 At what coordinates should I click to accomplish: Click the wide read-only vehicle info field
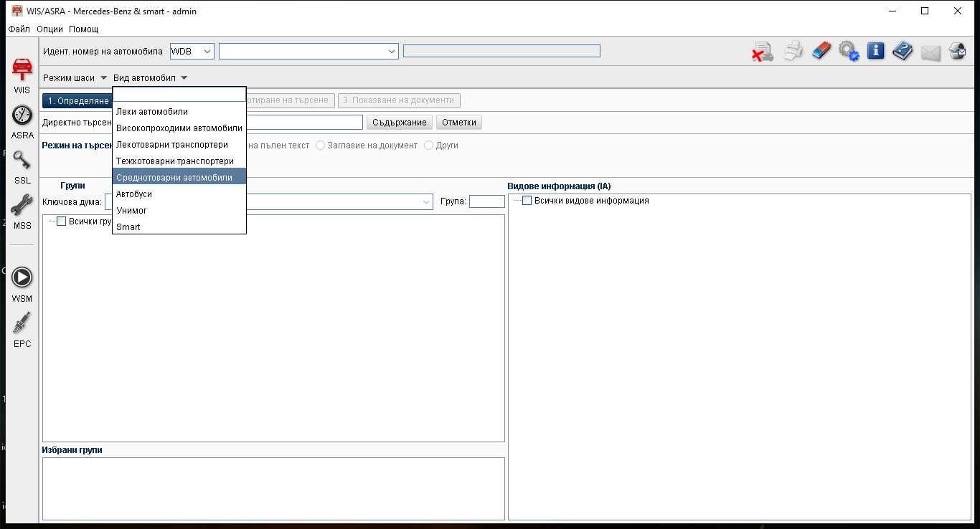point(501,51)
